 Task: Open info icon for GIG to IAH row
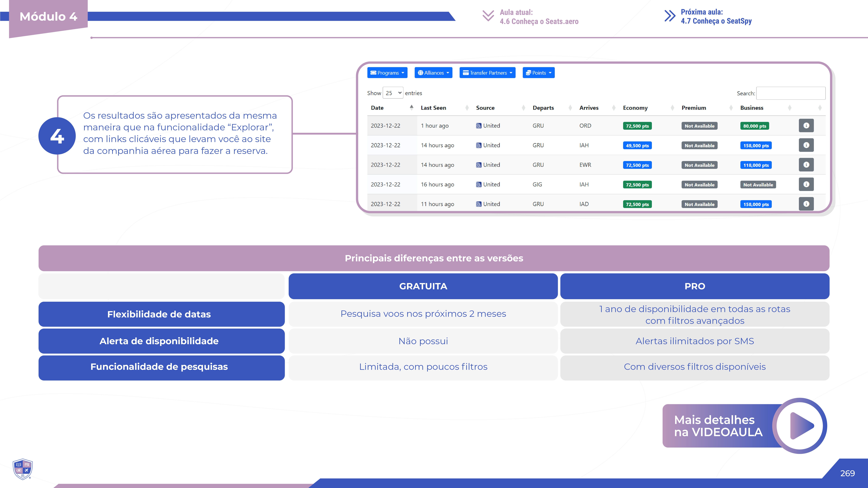pyautogui.click(x=806, y=184)
